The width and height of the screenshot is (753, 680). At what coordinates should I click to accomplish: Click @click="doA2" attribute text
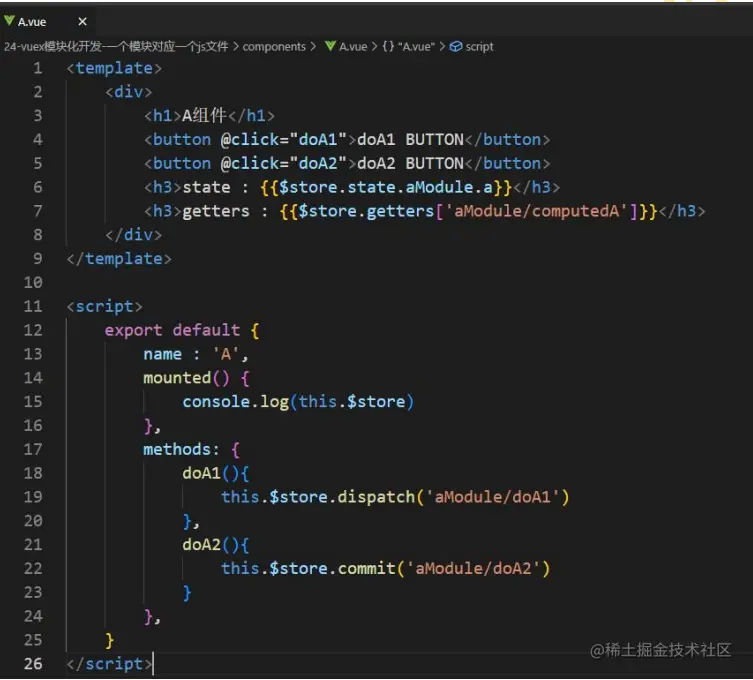click(x=284, y=164)
